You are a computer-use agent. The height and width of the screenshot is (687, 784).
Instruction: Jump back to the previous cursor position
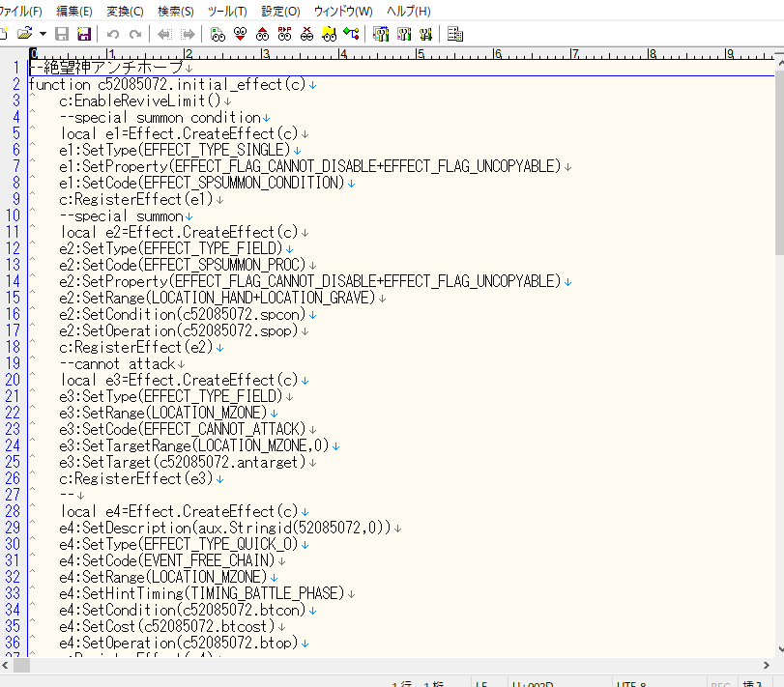[164, 34]
